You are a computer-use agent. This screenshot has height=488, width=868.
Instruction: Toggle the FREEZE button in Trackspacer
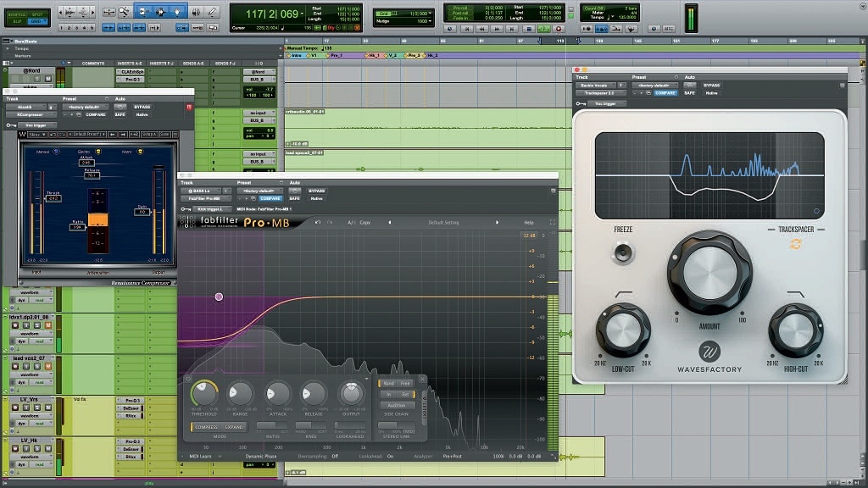(623, 253)
